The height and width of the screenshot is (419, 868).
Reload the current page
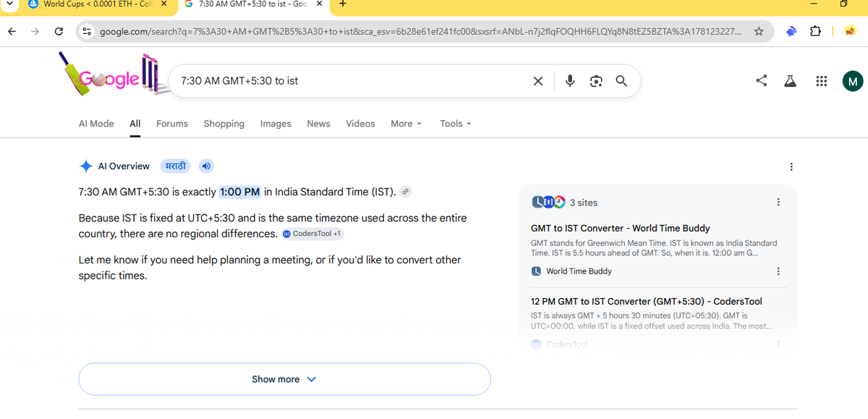coord(59,32)
